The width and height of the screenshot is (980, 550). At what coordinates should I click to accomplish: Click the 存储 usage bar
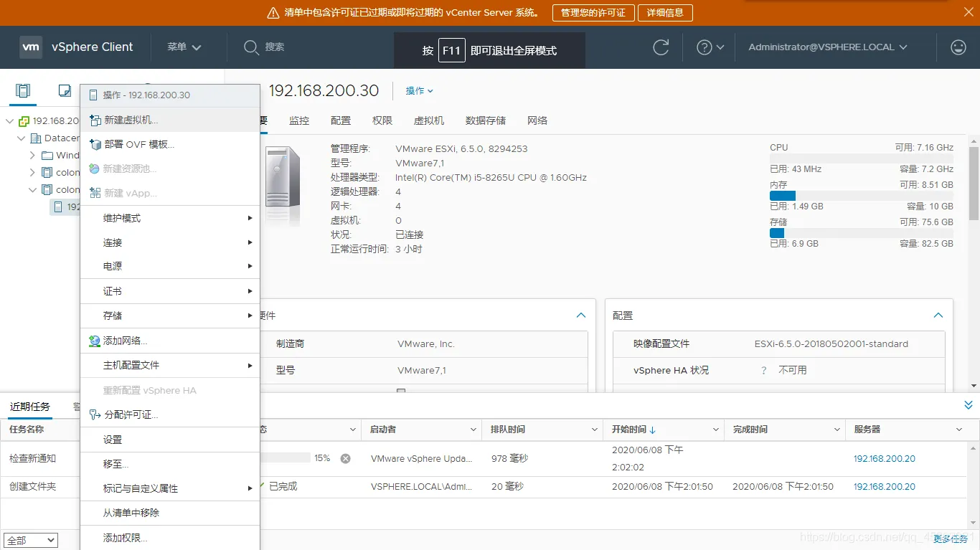[862, 233]
